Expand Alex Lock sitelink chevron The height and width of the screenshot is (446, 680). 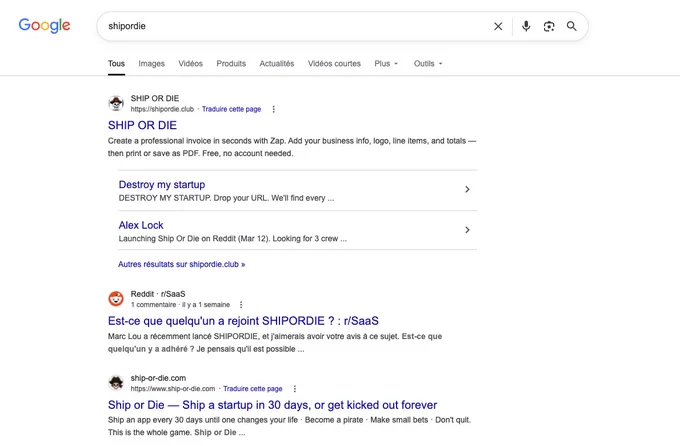[467, 230]
